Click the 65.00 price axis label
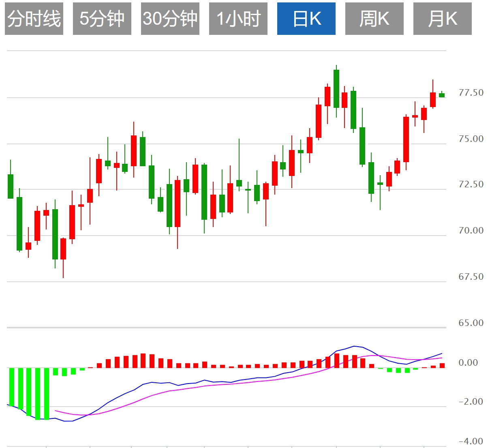 471,323
